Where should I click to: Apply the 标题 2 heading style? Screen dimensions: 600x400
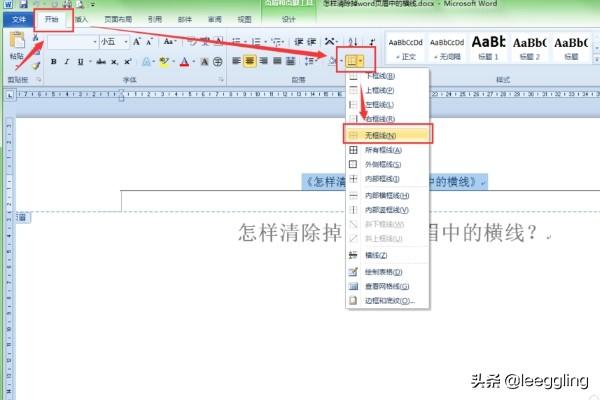tap(530, 49)
